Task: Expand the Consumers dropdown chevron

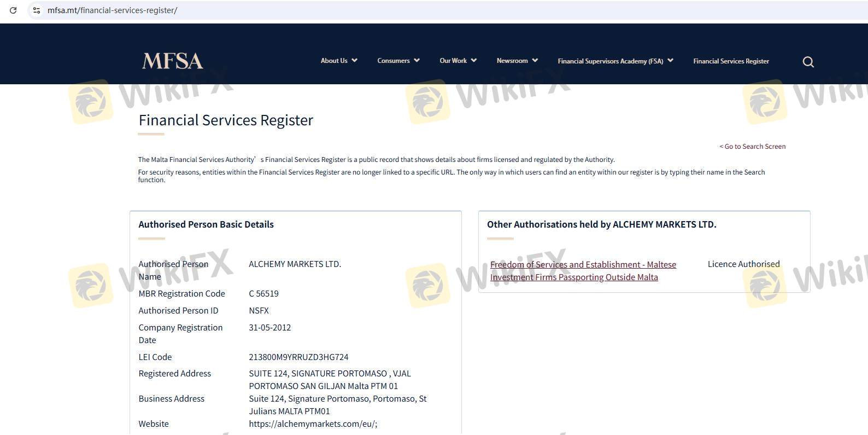Action: [417, 60]
